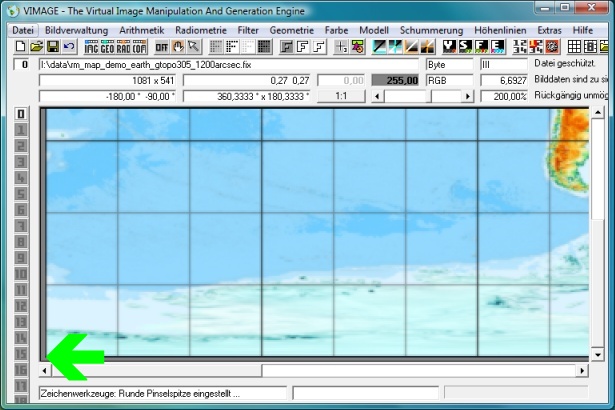
Task: Click the file path input field
Action: pos(228,64)
